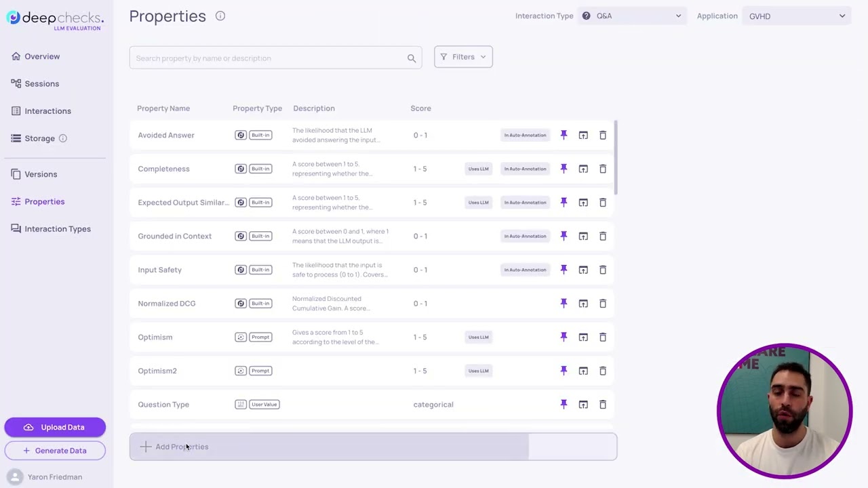
Task: Delete the Optimism property
Action: pyautogui.click(x=603, y=337)
